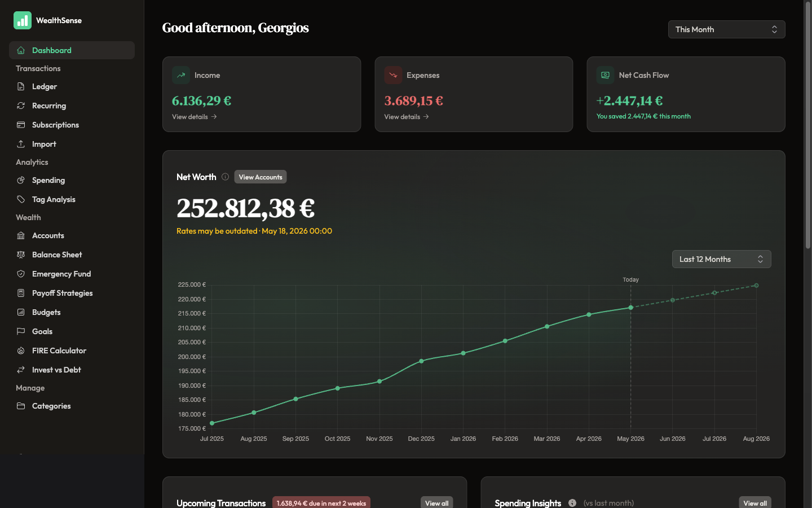Screen dimensions: 812x508
Task: Click the Expenses trending-down icon
Action: coord(393,75)
